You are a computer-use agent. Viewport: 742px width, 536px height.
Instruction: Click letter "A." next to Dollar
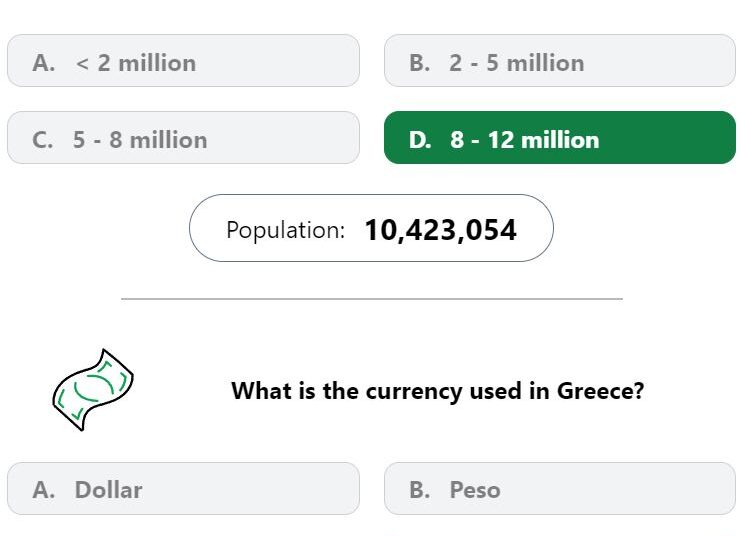[44, 490]
